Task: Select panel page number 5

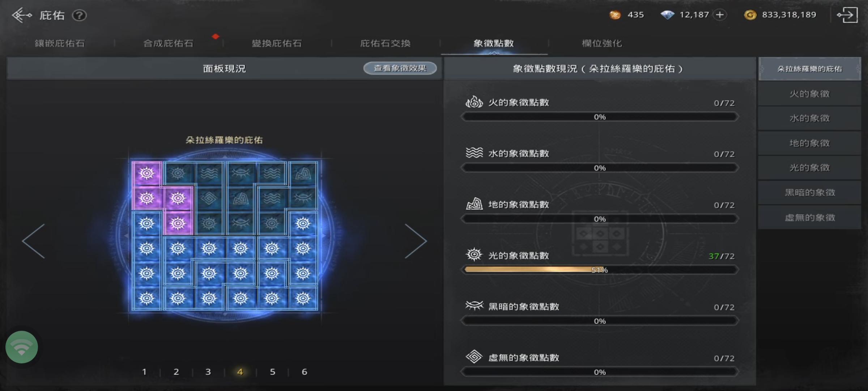Action: pos(272,372)
